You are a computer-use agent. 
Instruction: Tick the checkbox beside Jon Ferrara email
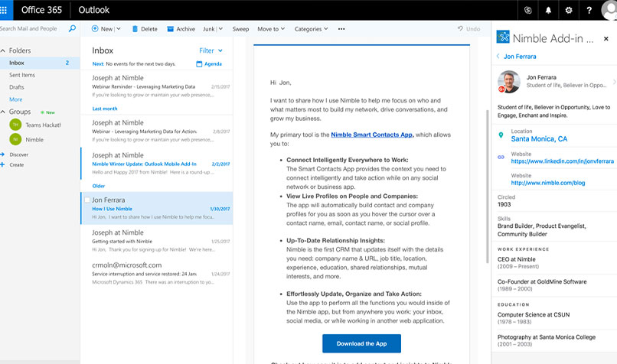point(87,200)
